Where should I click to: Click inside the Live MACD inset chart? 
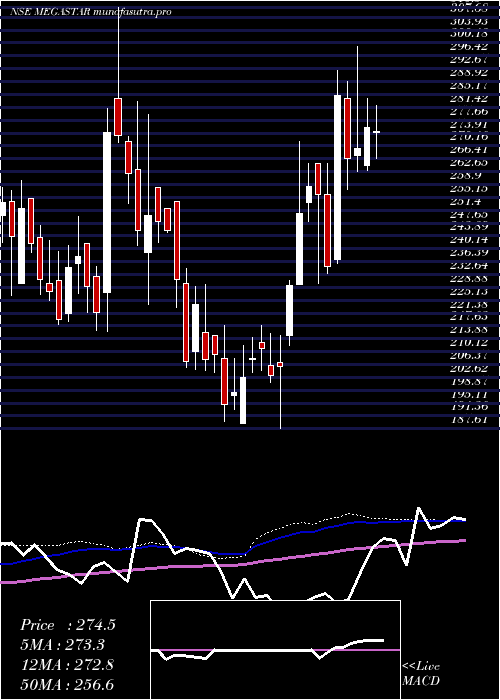(275, 650)
